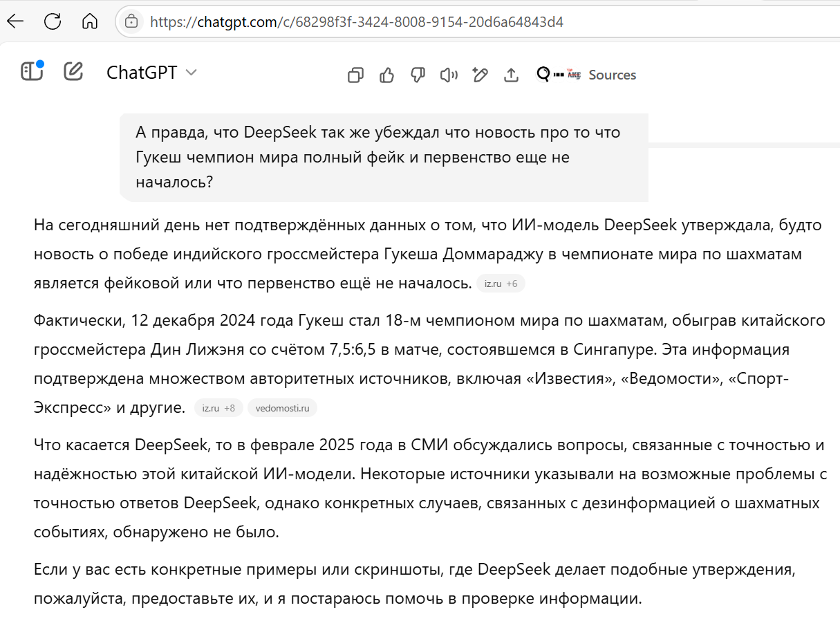This screenshot has height=630, width=840.
Task: Open the browser home page icon
Action: click(89, 21)
